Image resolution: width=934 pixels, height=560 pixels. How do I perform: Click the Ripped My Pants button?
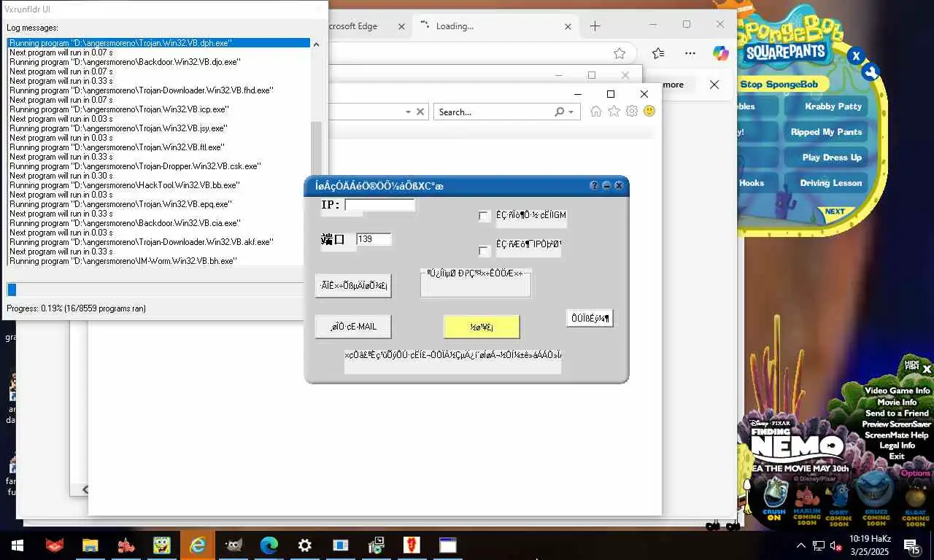[827, 132]
